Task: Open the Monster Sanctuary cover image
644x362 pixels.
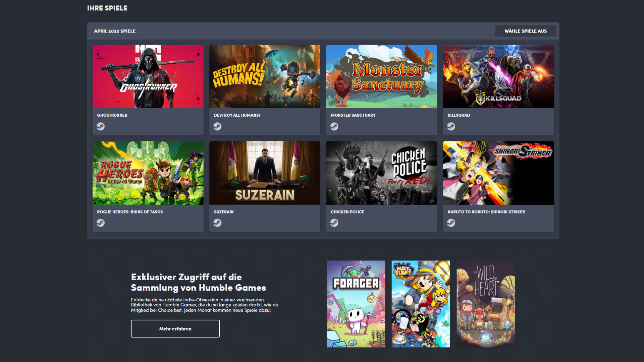Action: click(381, 76)
